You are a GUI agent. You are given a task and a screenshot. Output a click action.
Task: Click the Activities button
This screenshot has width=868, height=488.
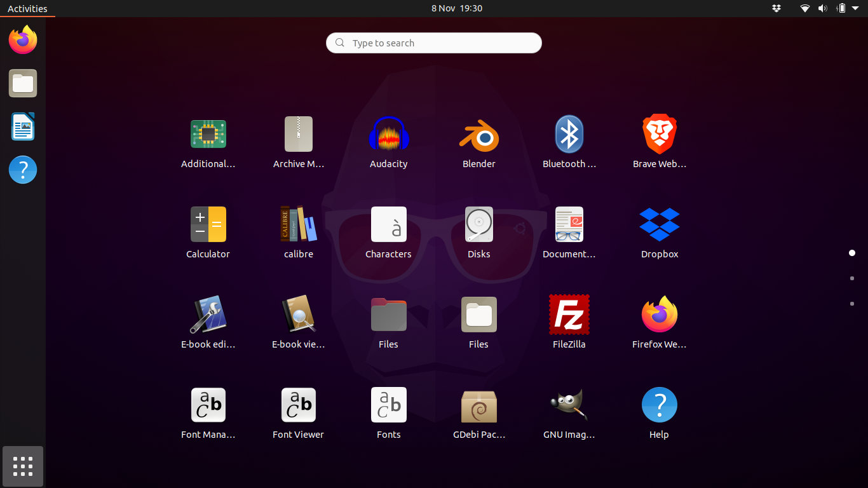(x=27, y=8)
